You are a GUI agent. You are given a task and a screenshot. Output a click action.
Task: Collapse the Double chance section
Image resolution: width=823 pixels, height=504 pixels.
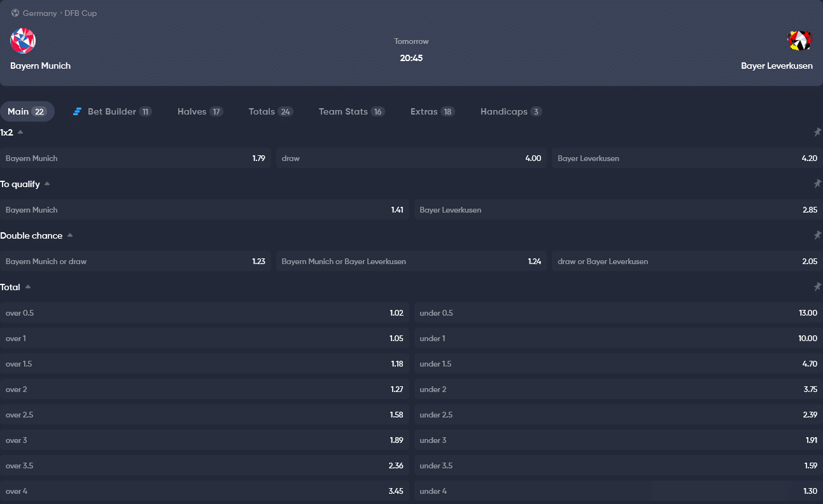[x=70, y=235]
